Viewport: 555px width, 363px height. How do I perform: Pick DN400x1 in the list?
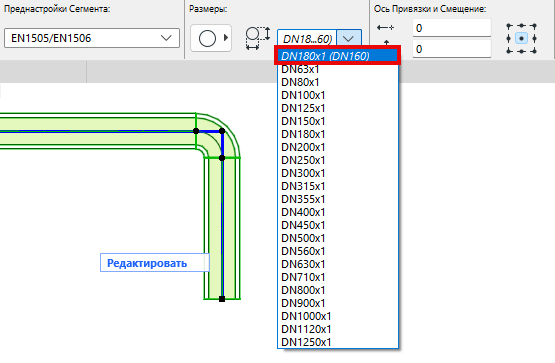338,212
